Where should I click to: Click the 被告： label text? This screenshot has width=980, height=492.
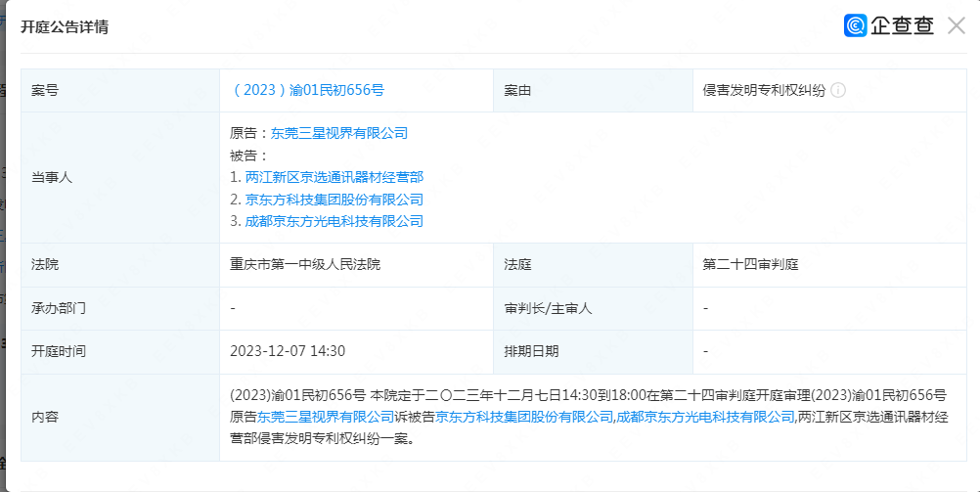pyautogui.click(x=250, y=156)
